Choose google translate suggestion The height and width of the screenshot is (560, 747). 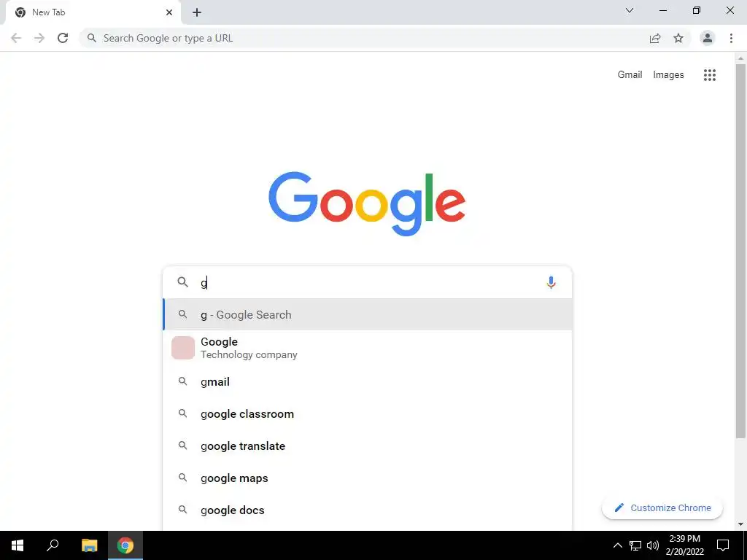pyautogui.click(x=368, y=446)
